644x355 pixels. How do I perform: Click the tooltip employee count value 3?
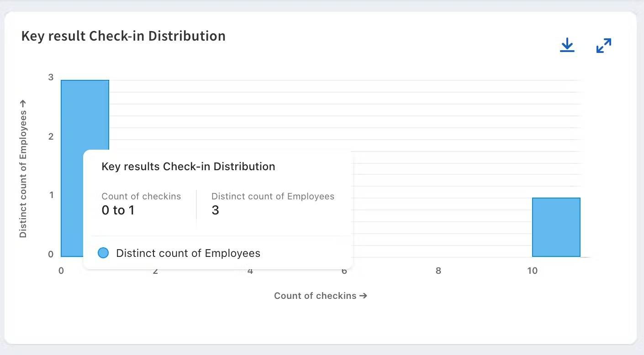click(x=215, y=210)
